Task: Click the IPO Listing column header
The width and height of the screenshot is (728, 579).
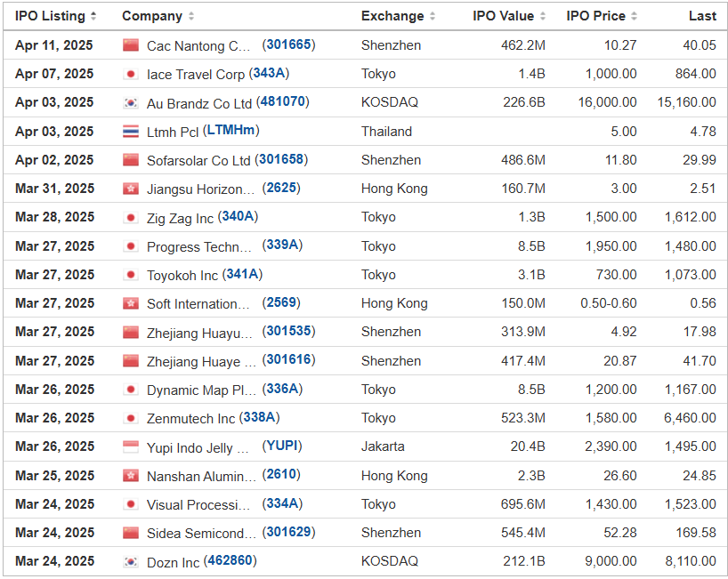Action: point(50,16)
